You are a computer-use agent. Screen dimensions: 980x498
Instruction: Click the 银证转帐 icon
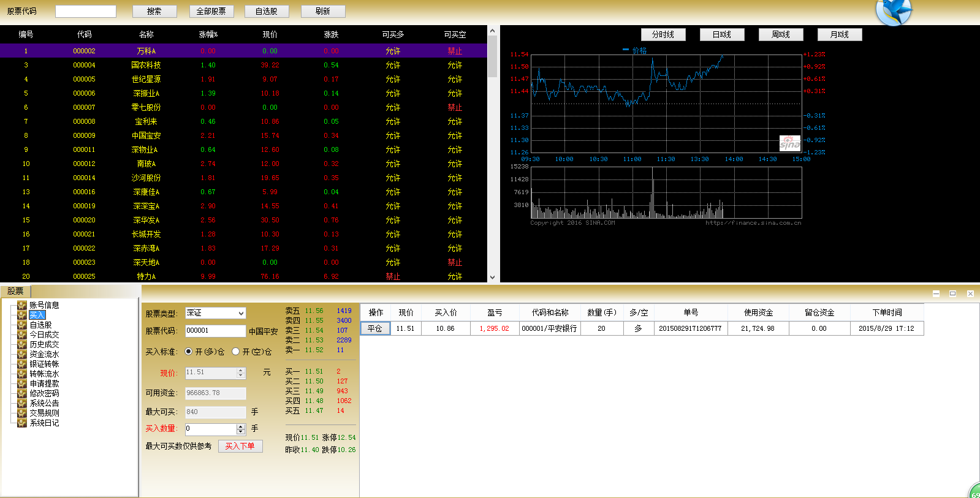click(x=22, y=364)
